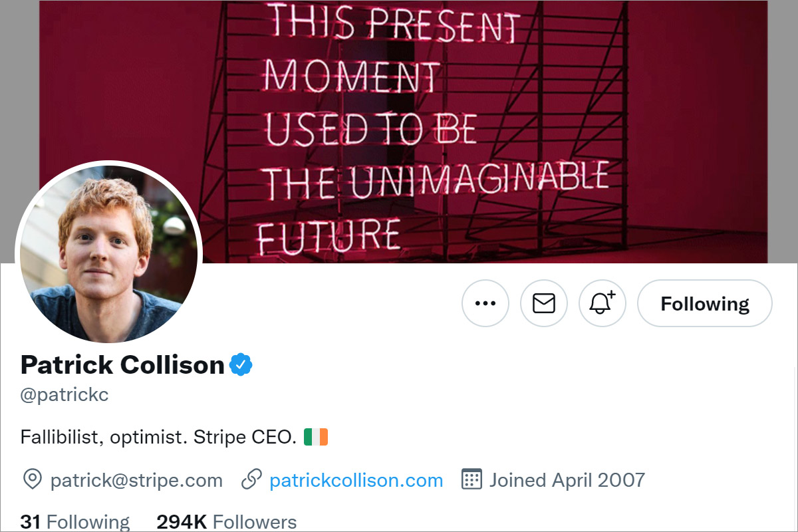Viewport: 798px width, 532px height.
Task: Click the @patrickc handle
Action: (65, 395)
